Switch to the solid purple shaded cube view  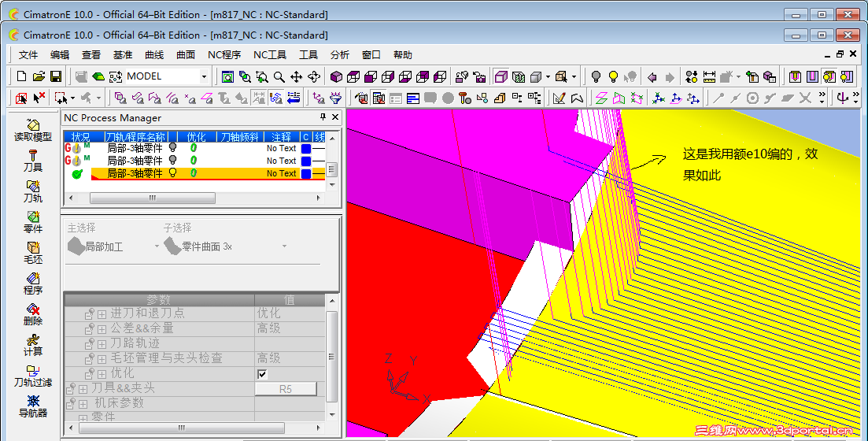click(x=336, y=76)
